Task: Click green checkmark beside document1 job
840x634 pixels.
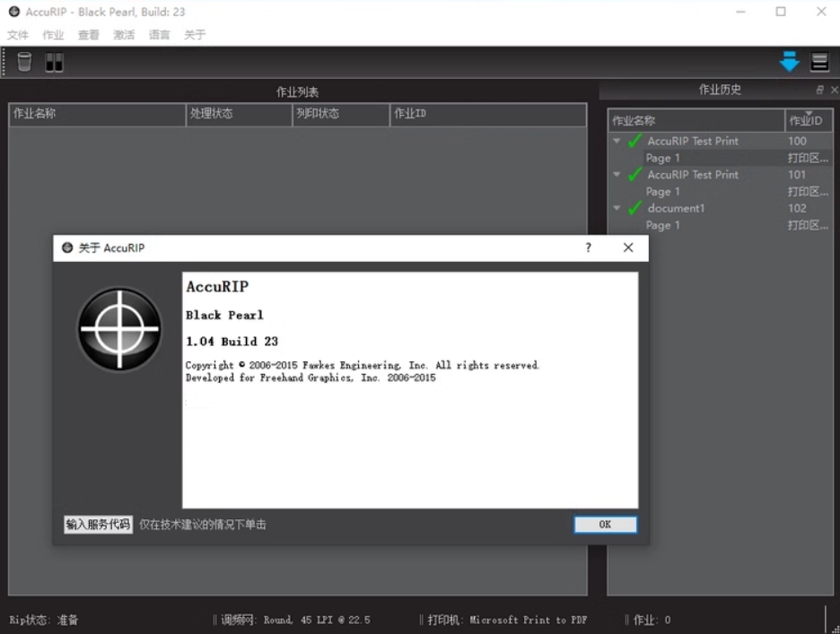Action: (634, 208)
